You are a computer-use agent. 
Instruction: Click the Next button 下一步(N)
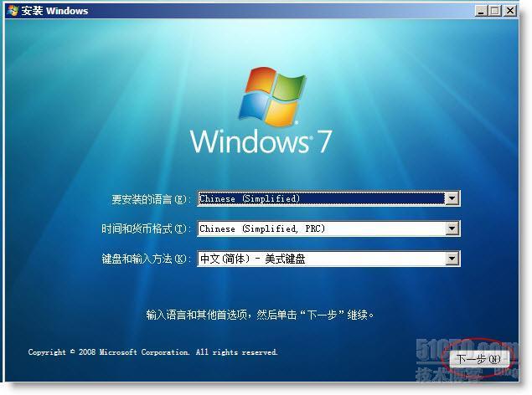(x=478, y=359)
